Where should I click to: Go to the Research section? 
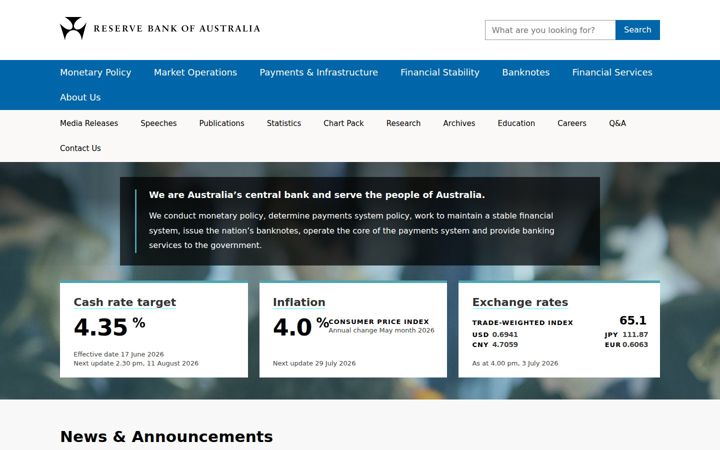(403, 123)
